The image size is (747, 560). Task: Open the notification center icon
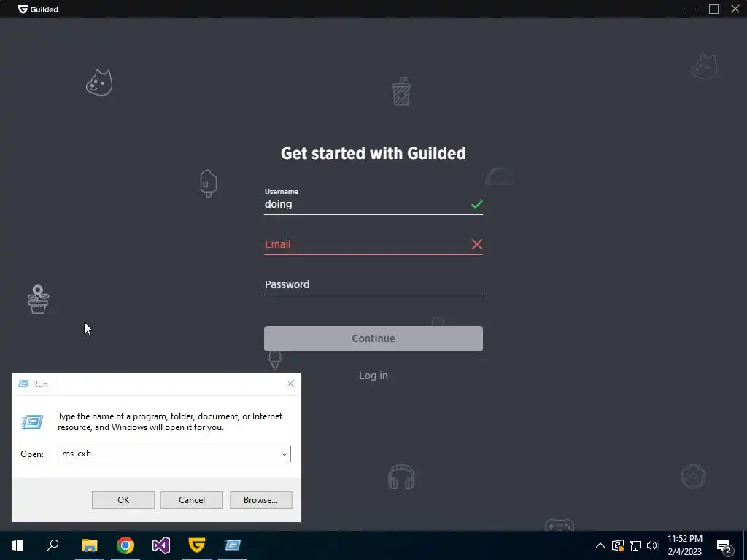click(x=724, y=545)
